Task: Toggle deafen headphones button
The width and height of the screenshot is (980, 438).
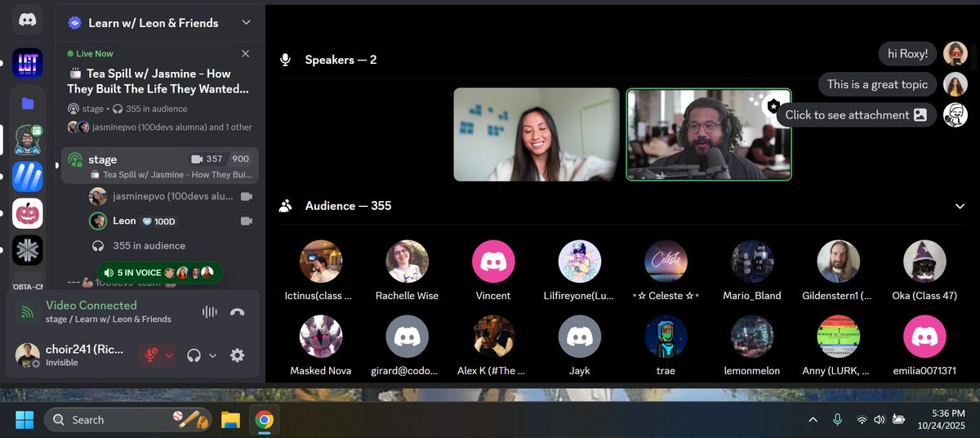Action: [194, 355]
